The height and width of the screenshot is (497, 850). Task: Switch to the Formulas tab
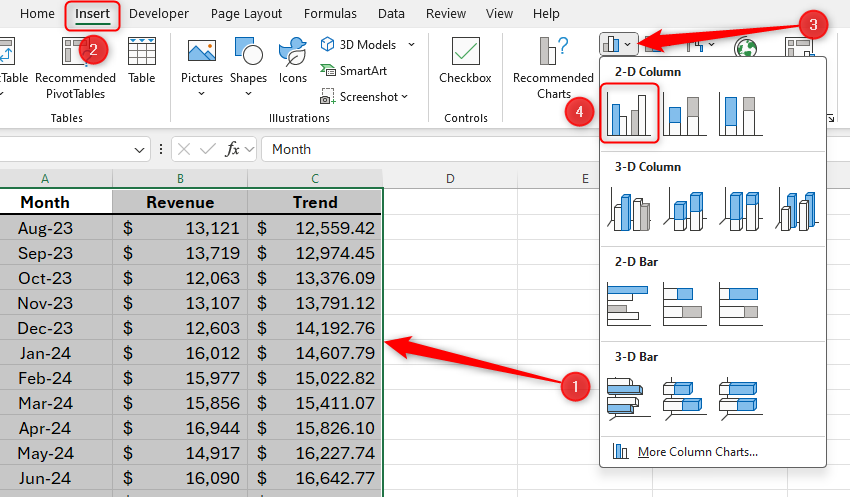tap(330, 14)
